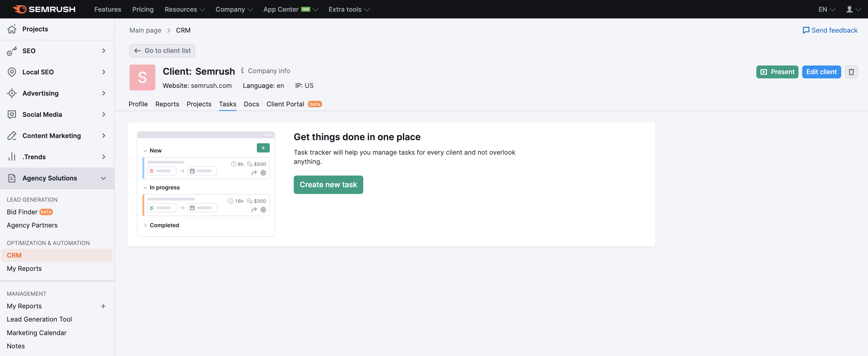Switch to the Docs tab
Screen dimensions: 868x356
point(251,104)
